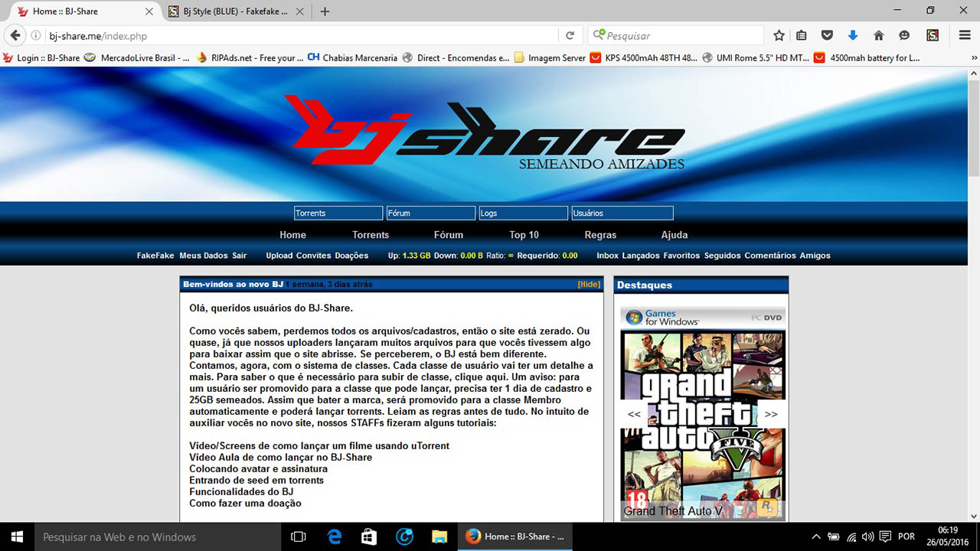
Task: Open the Upload link
Action: pos(279,256)
